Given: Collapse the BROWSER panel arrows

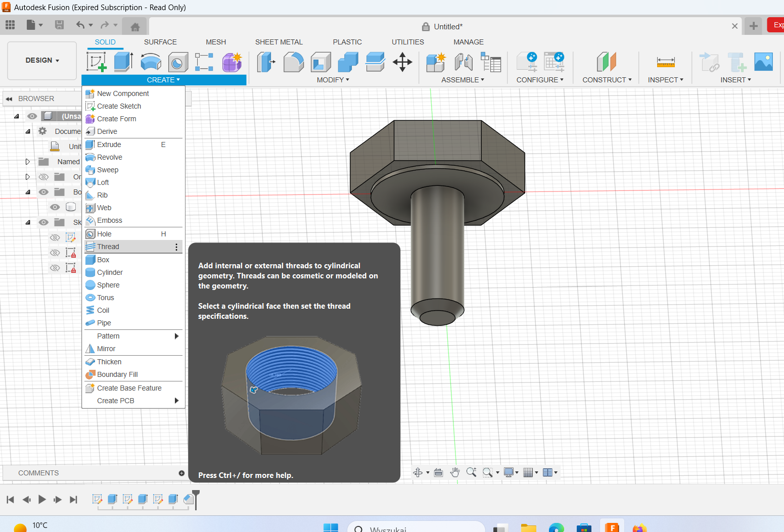Looking at the screenshot, I should pyautogui.click(x=9, y=99).
